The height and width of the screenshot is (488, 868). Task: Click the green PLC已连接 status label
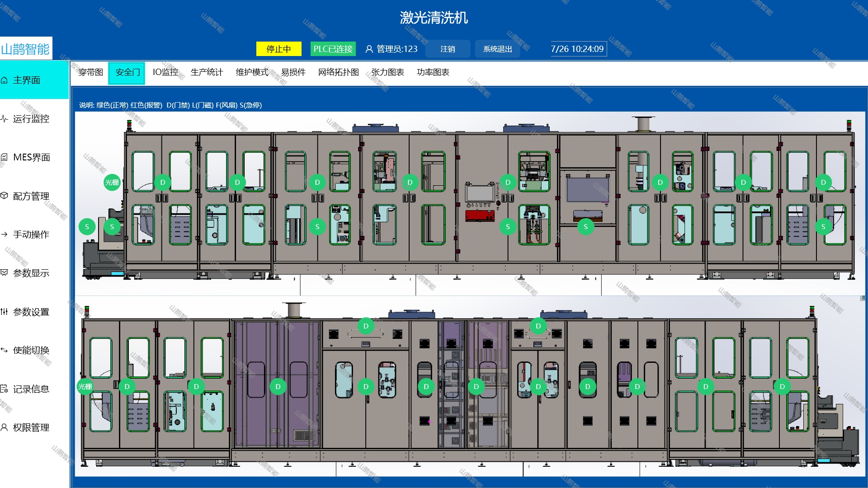(333, 49)
